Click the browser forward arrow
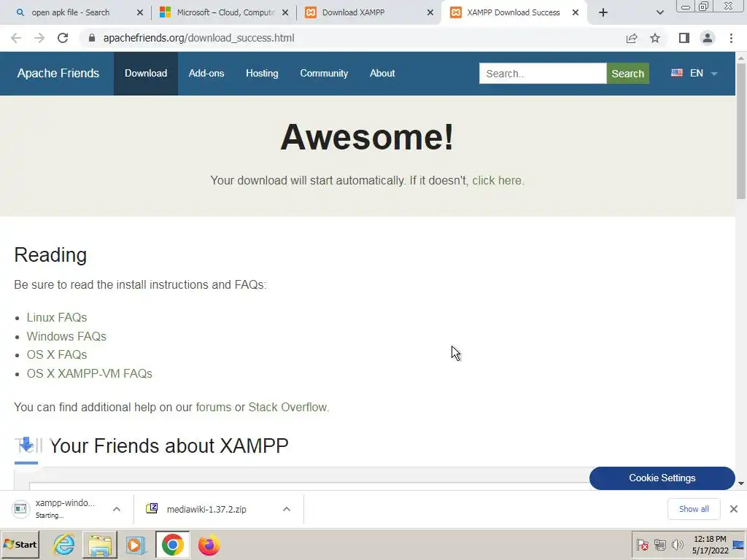747x560 pixels. pyautogui.click(x=39, y=38)
